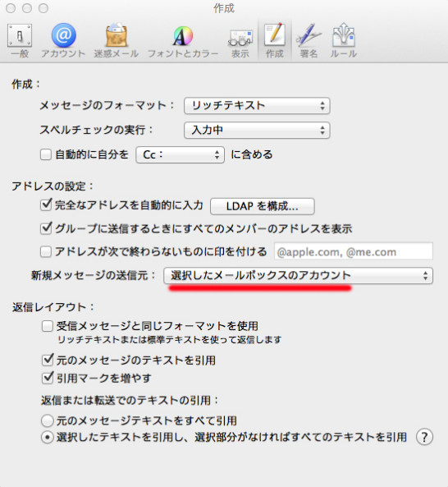Image resolution: width=448 pixels, height=487 pixels.
Task: Click the LDAP を構成... button
Action: [x=263, y=206]
